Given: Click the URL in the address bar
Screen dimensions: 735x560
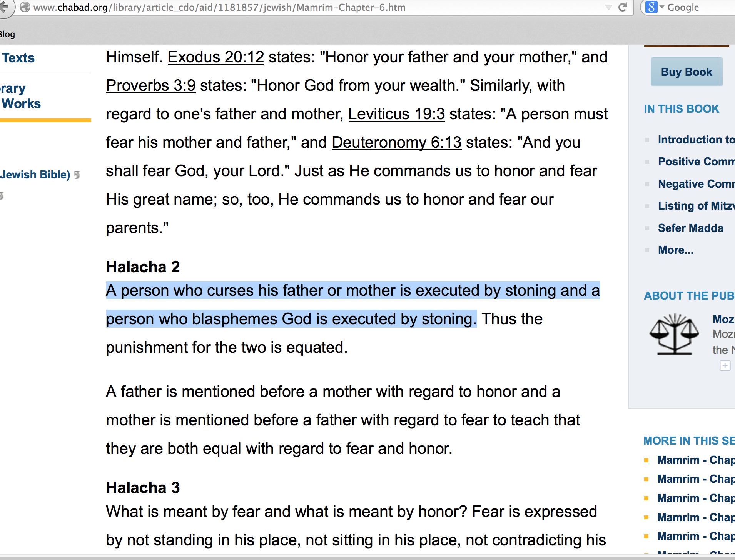Looking at the screenshot, I should [x=219, y=7].
